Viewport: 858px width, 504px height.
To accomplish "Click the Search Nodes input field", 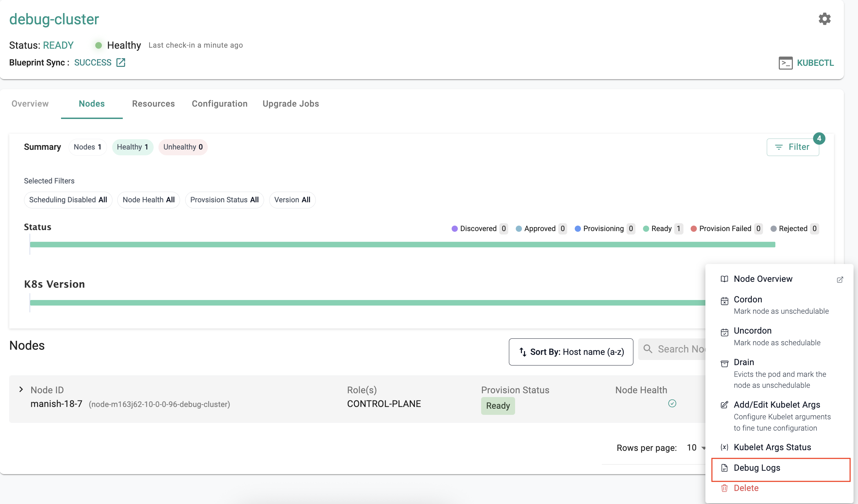I will pyautogui.click(x=681, y=349).
